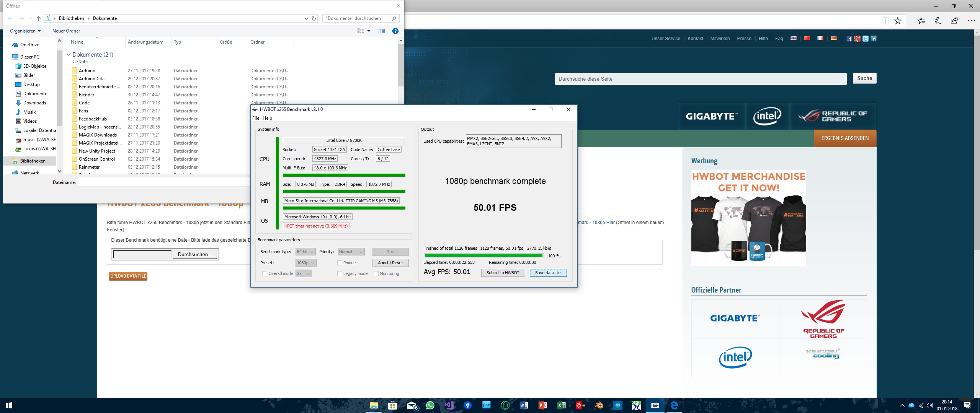Open Excel from the taskbar
The image size is (980, 413).
562,405
